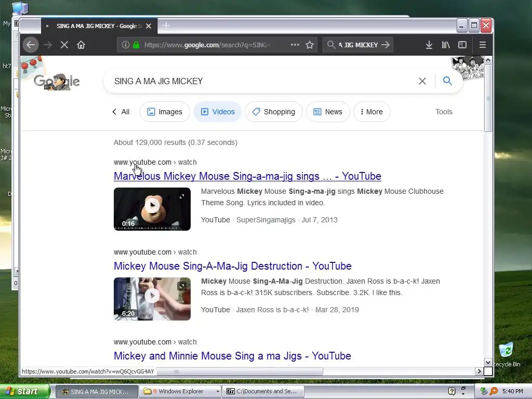The width and height of the screenshot is (532, 399).
Task: Click the system clock showing 5:40 PM
Action: pos(512,391)
